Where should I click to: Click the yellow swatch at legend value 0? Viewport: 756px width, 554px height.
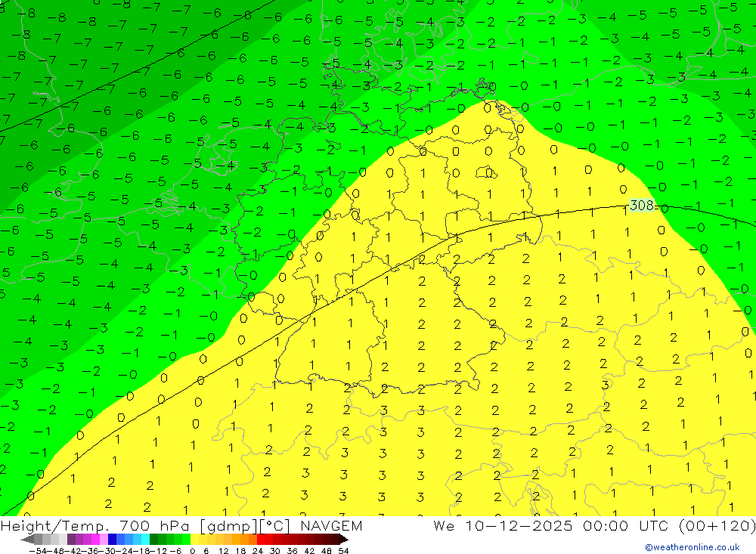[194, 540]
